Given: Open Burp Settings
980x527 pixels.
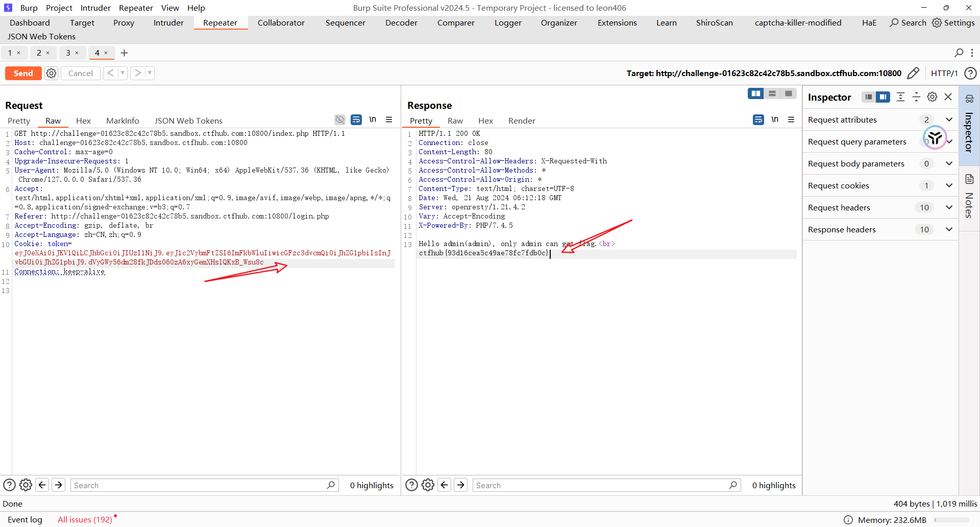Looking at the screenshot, I should tap(953, 22).
